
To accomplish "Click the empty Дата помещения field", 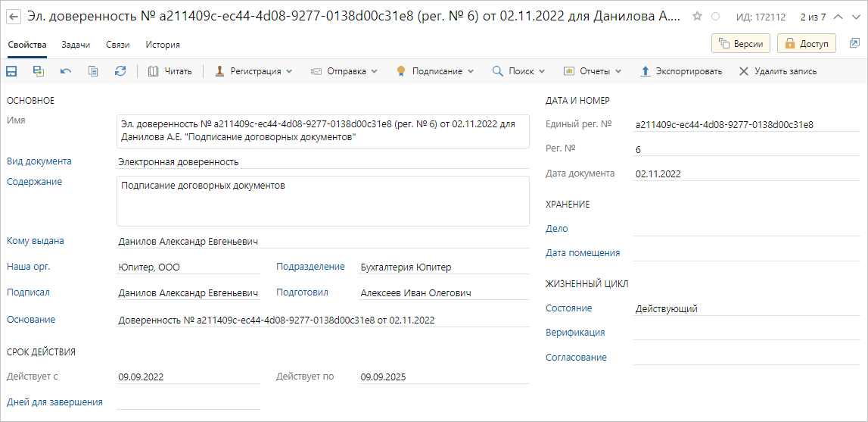I will tap(747, 253).
